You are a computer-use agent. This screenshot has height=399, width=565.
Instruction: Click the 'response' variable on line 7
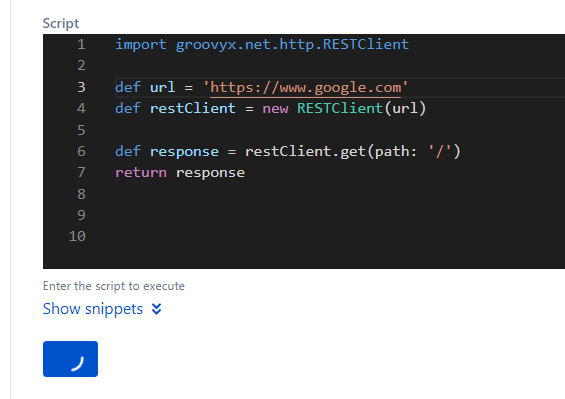coord(210,173)
